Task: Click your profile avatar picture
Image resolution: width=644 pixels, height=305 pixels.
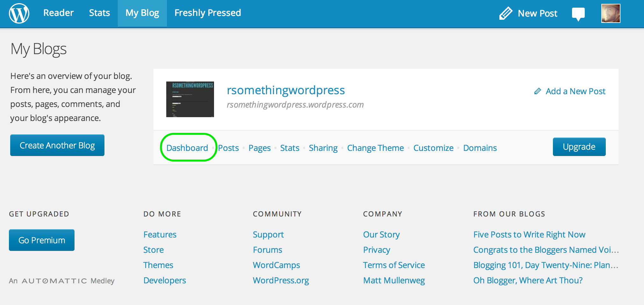Action: point(610,13)
